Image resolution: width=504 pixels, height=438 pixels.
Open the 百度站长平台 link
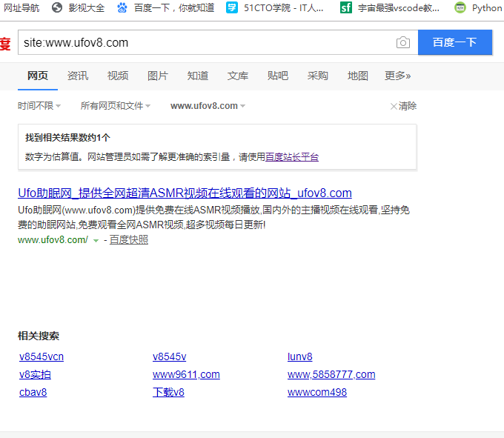pos(292,157)
